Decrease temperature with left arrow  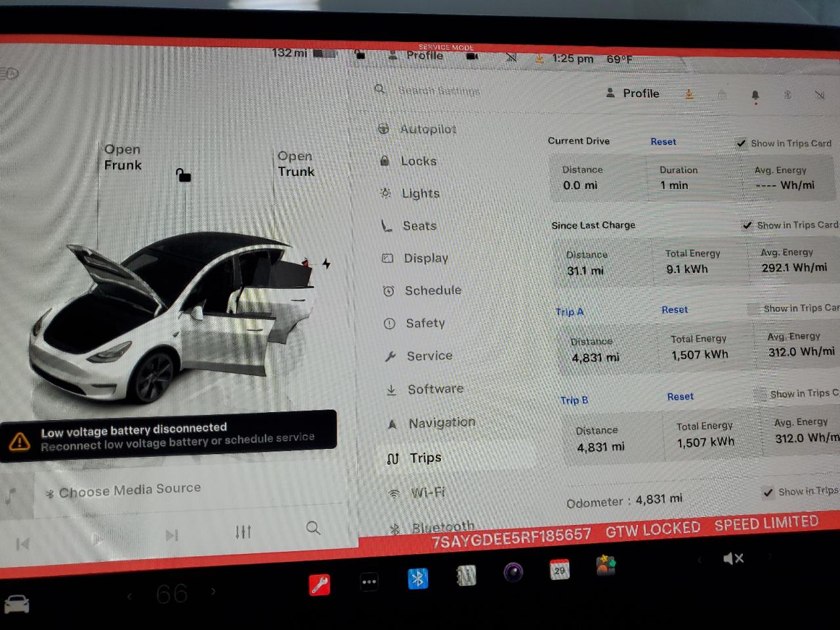coord(130,596)
